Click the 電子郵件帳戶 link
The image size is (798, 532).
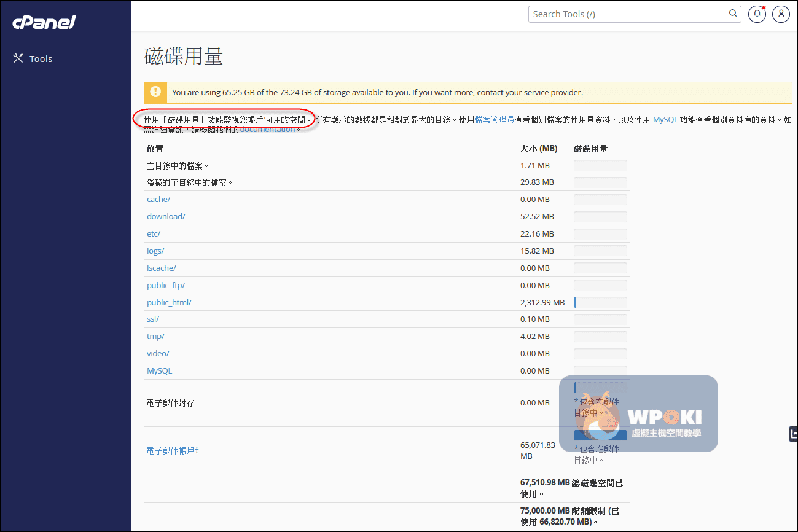click(172, 451)
